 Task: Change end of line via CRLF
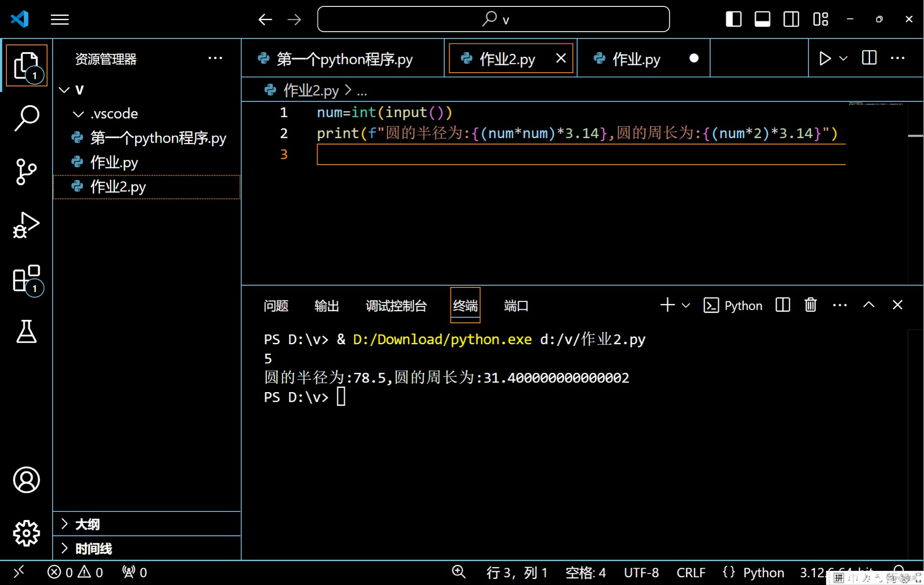tap(691, 572)
